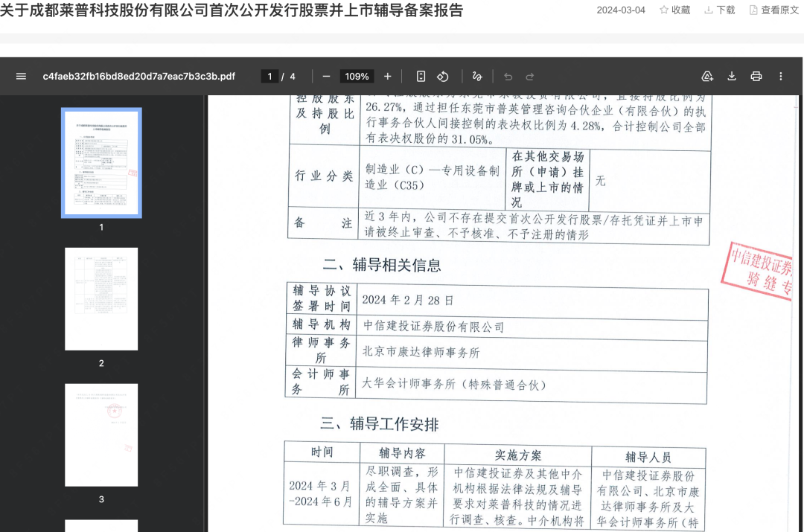Click the undo arrow icon
Viewport: 804px width, 532px height.
[x=508, y=77]
